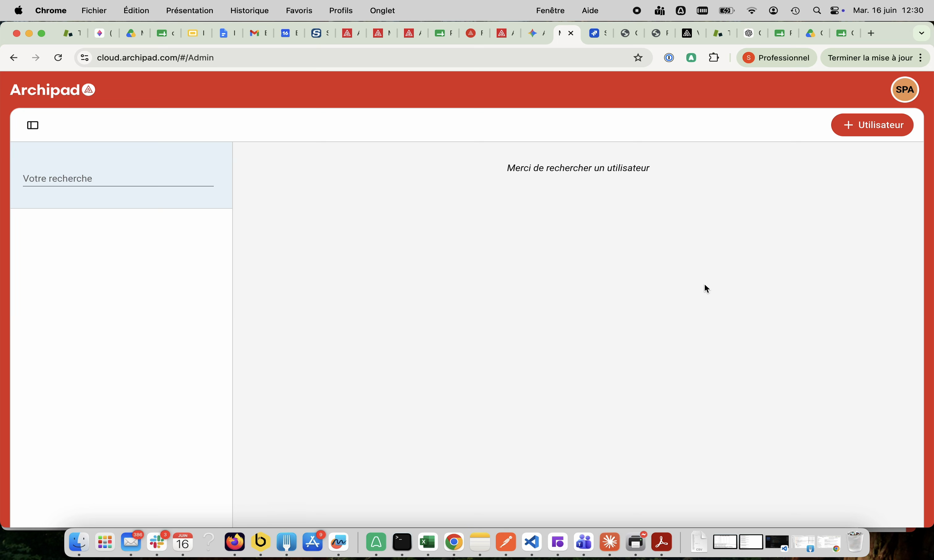
Task: Open a new tab with the plus button
Action: tap(871, 33)
